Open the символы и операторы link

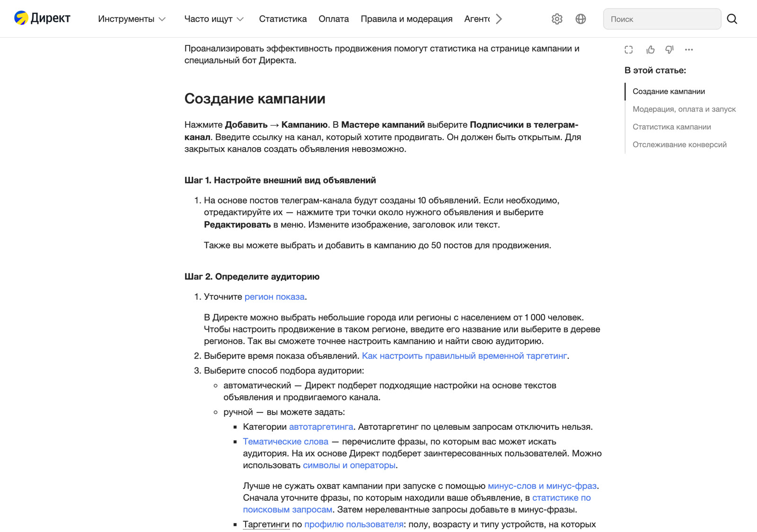349,465
